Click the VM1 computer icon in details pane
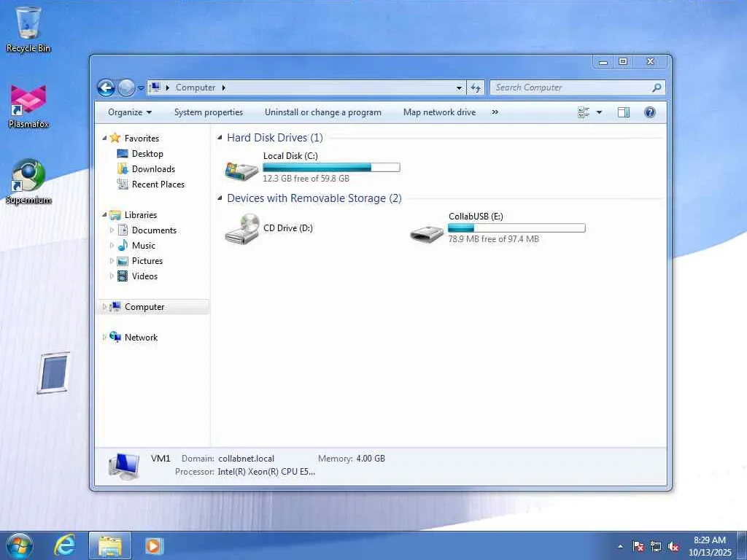 click(x=124, y=466)
